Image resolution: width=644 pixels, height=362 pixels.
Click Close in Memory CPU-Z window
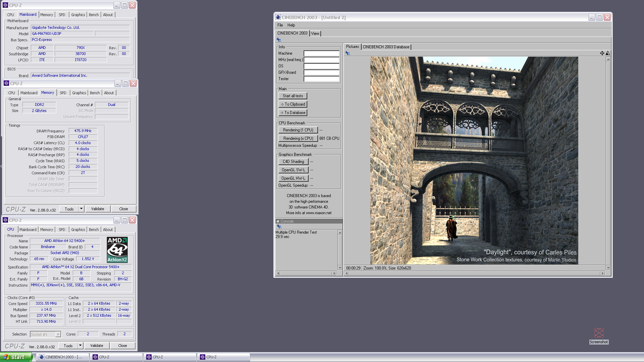(x=123, y=209)
